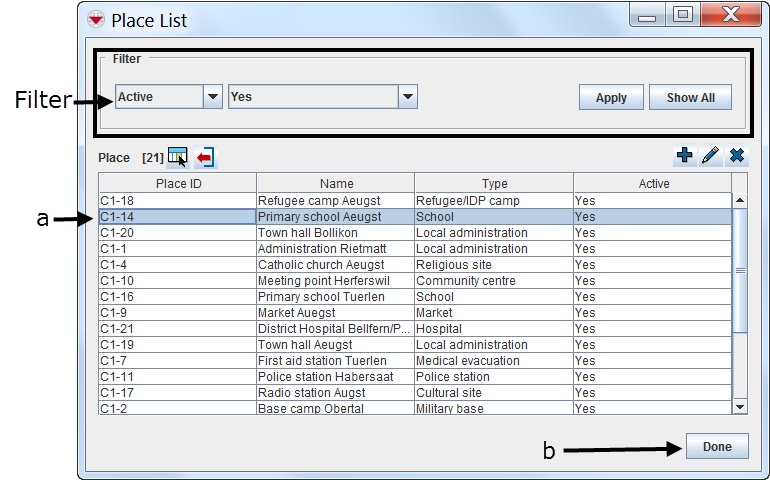This screenshot has height=480, width=770.
Task: Click the Type column header
Action: coord(494,184)
